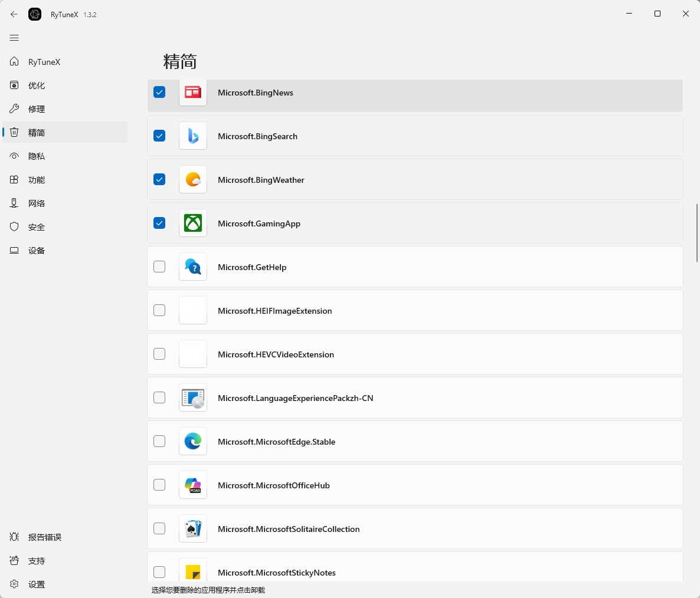
Task: Open the 报告错误 label
Action: (x=45, y=537)
